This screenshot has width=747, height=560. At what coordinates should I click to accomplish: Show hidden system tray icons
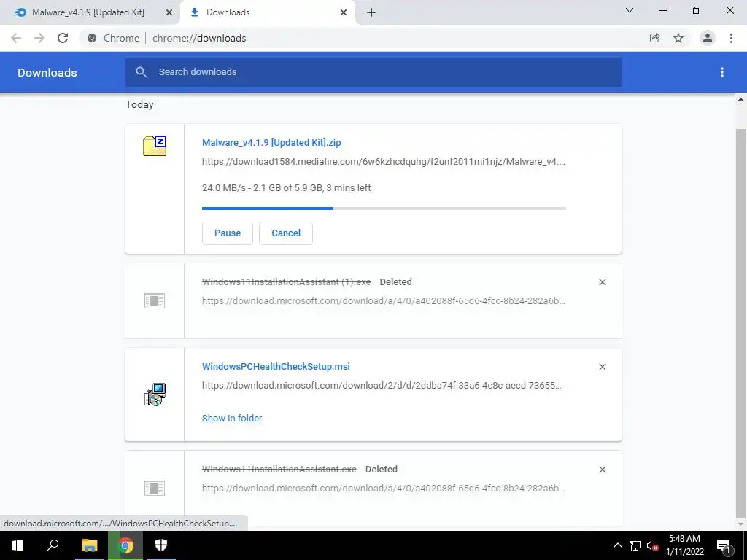point(617,545)
